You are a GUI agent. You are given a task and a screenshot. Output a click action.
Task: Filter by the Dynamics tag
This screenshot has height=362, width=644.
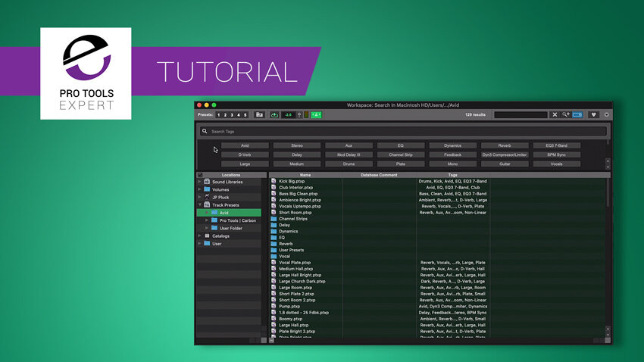pyautogui.click(x=452, y=145)
